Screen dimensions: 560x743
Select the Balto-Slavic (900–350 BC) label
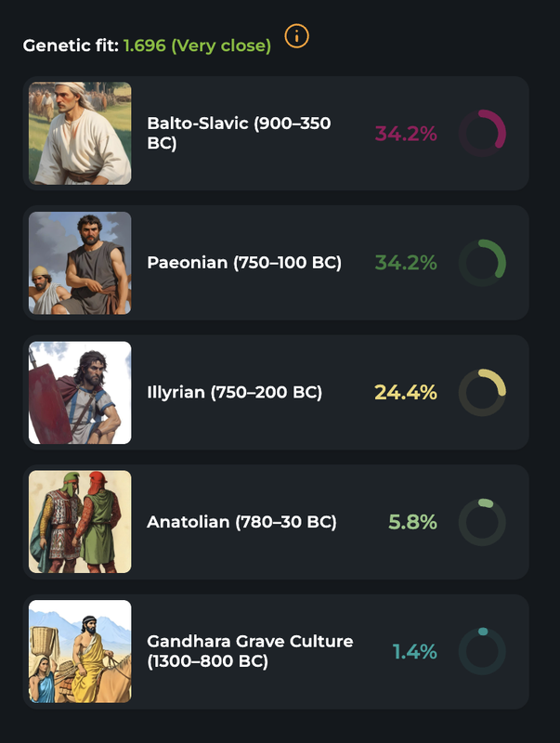tap(239, 133)
